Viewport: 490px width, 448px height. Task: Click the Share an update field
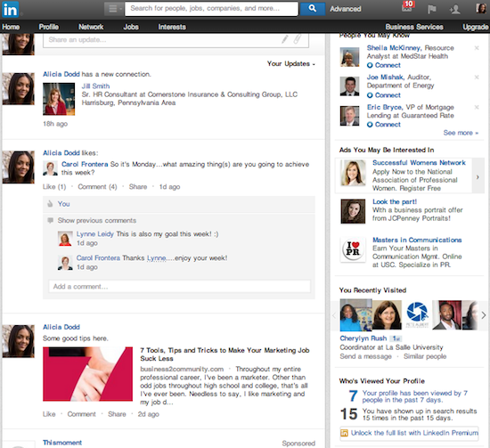pos(176,40)
